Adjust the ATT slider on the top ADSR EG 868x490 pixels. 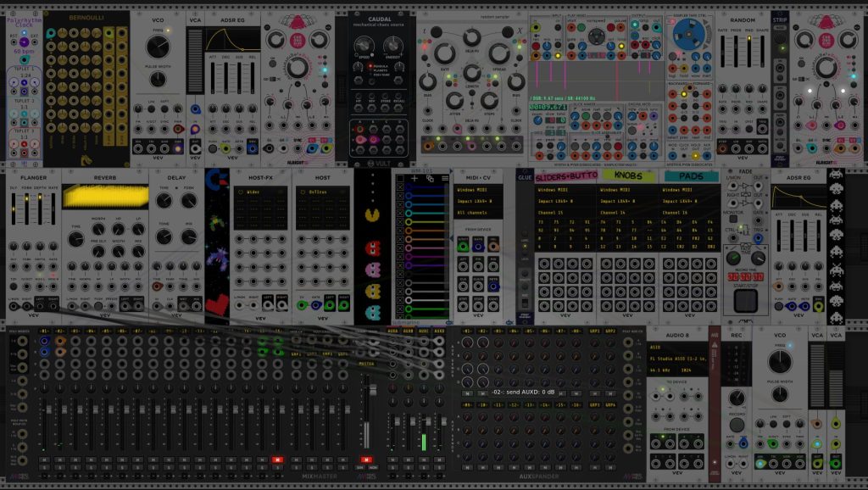tap(213, 77)
